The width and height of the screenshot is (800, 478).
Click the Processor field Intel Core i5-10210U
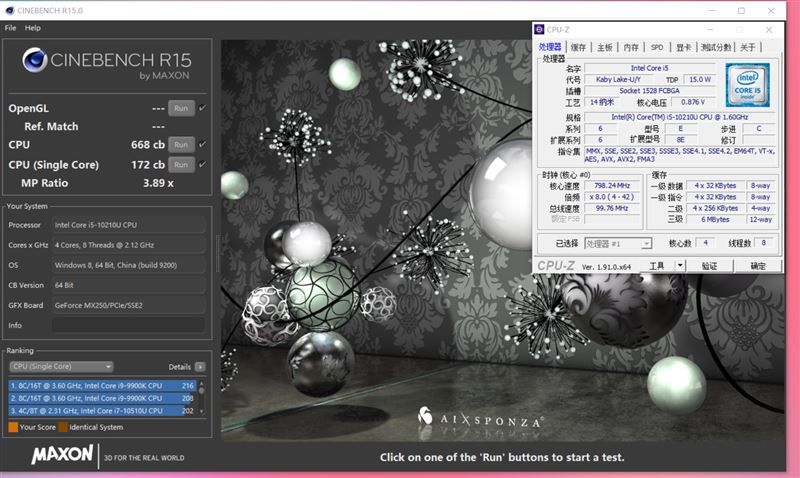pyautogui.click(x=129, y=225)
